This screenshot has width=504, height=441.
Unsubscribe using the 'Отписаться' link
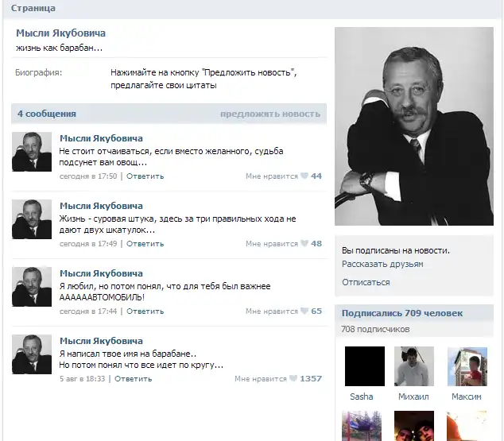point(366,282)
